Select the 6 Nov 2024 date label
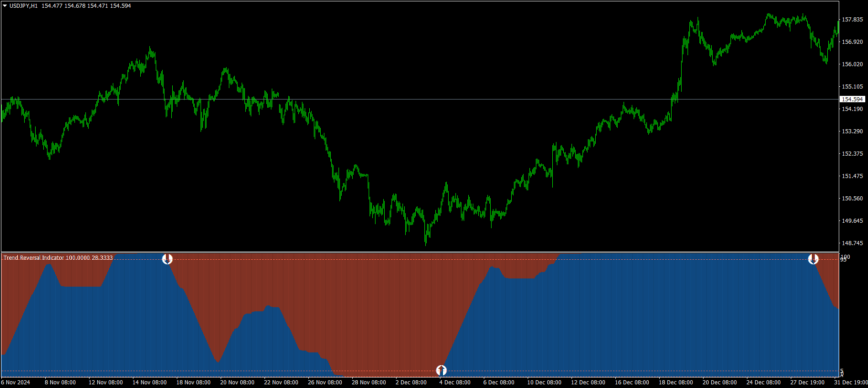 click(16, 383)
